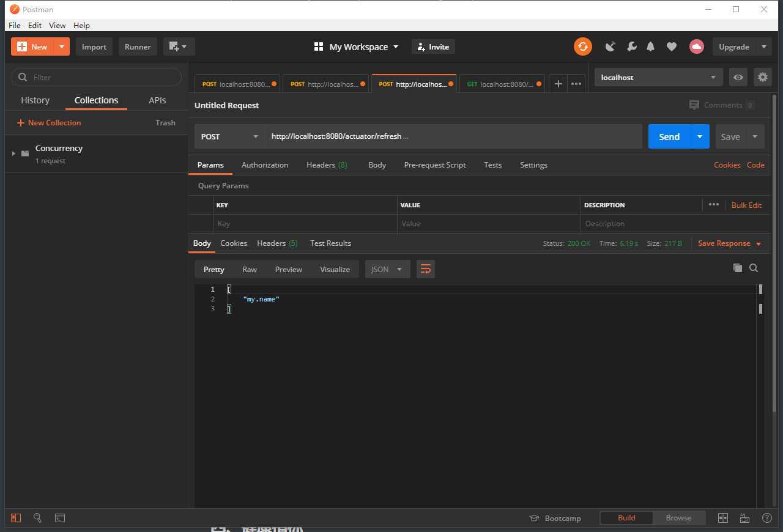Screen dimensions: 783x532
Task: Open the Help menu
Action: (x=81, y=25)
